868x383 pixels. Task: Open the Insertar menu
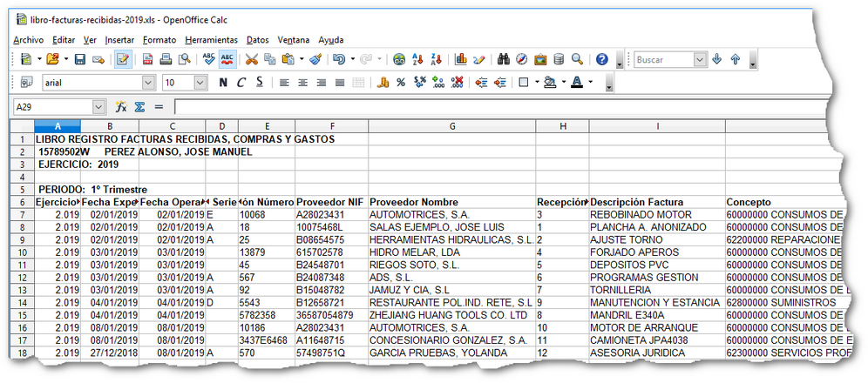119,40
